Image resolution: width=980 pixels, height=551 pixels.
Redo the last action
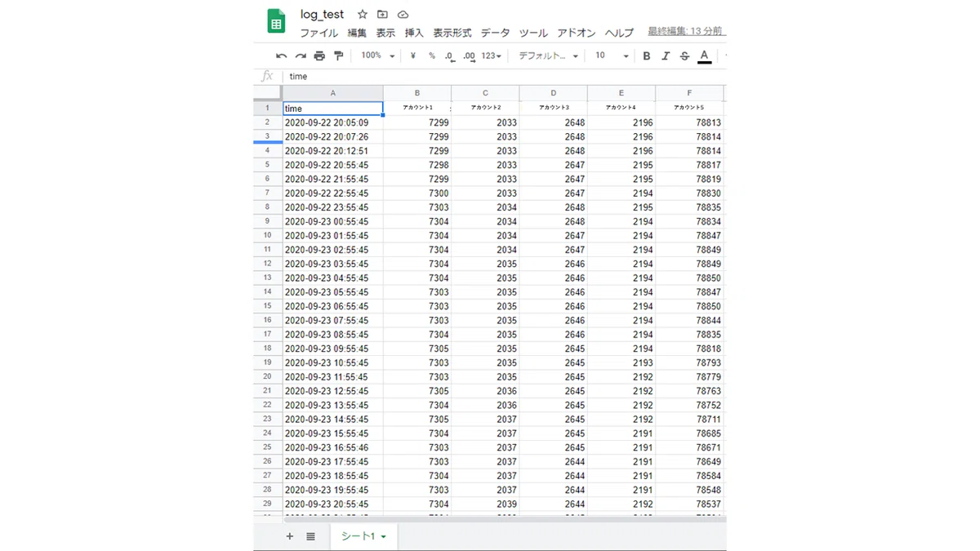(x=301, y=56)
